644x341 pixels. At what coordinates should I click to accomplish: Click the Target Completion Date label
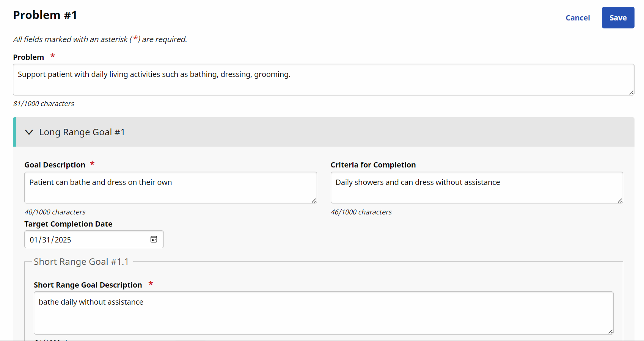[68, 224]
